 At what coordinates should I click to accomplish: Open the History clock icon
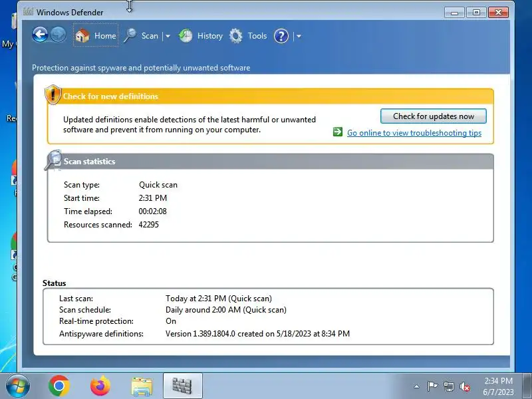tap(186, 36)
